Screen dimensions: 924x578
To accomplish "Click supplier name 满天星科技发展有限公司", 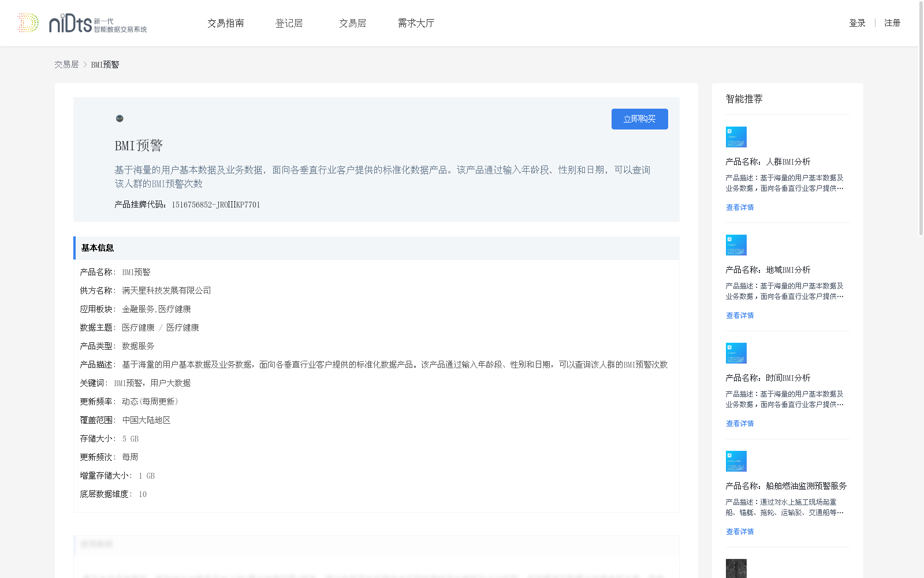I will click(x=166, y=291).
